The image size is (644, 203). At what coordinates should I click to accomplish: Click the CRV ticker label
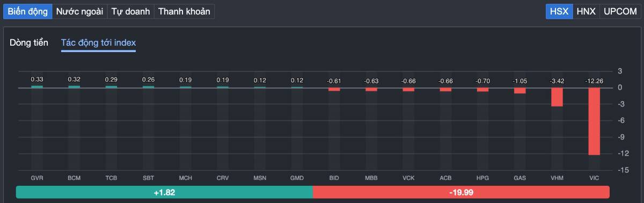tap(223, 178)
